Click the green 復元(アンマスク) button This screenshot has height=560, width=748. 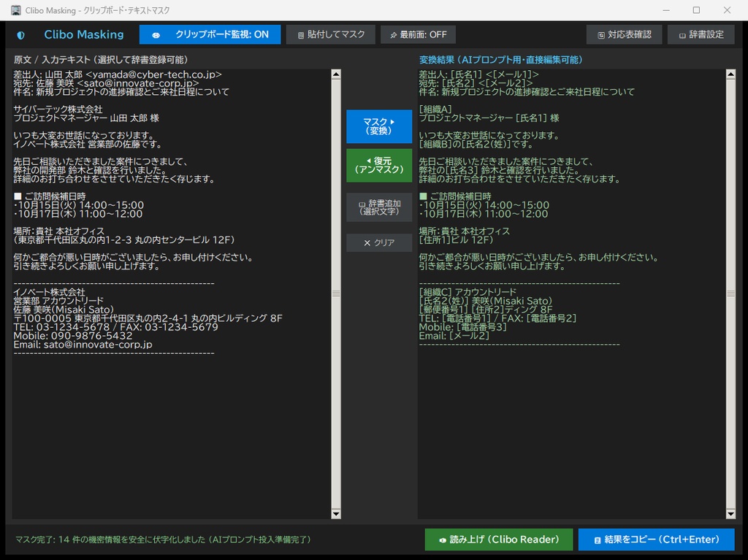379,165
